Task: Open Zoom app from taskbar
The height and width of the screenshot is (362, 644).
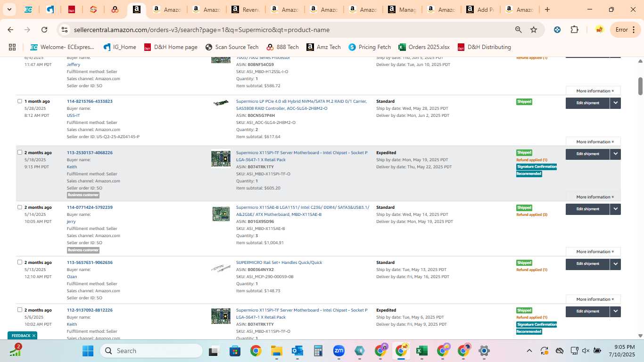Action: [339, 351]
